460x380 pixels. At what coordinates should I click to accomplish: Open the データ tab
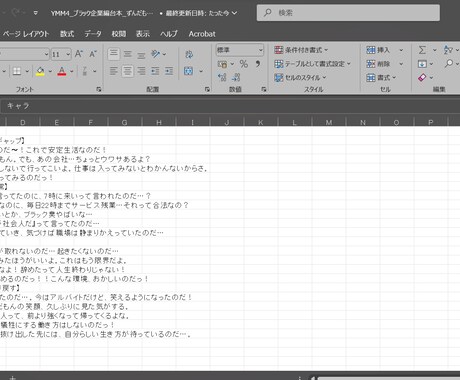pyautogui.click(x=93, y=34)
